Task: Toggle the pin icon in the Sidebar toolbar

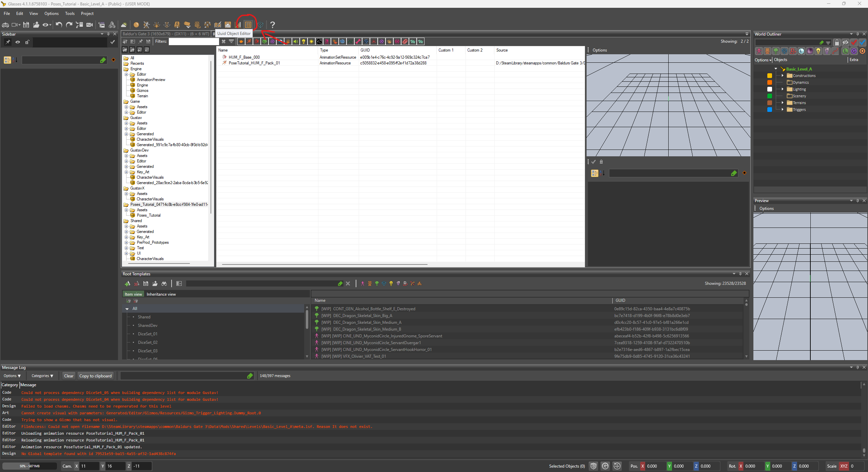Action: (7, 42)
